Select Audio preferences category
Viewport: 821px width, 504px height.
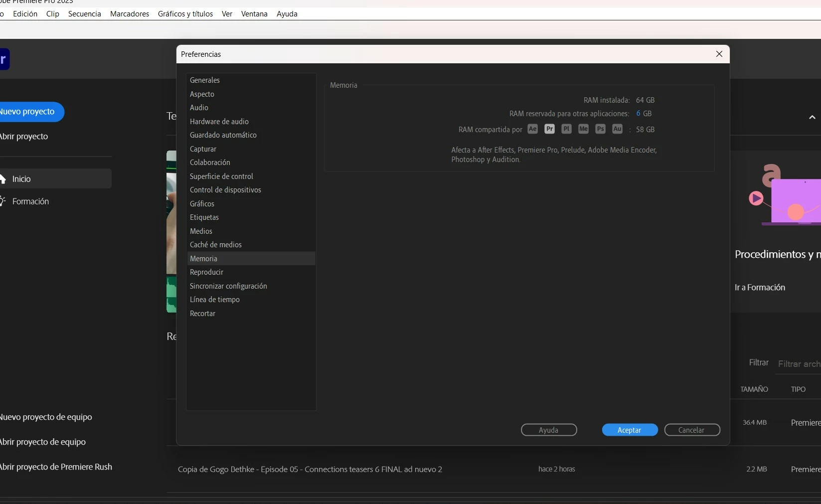click(251, 108)
